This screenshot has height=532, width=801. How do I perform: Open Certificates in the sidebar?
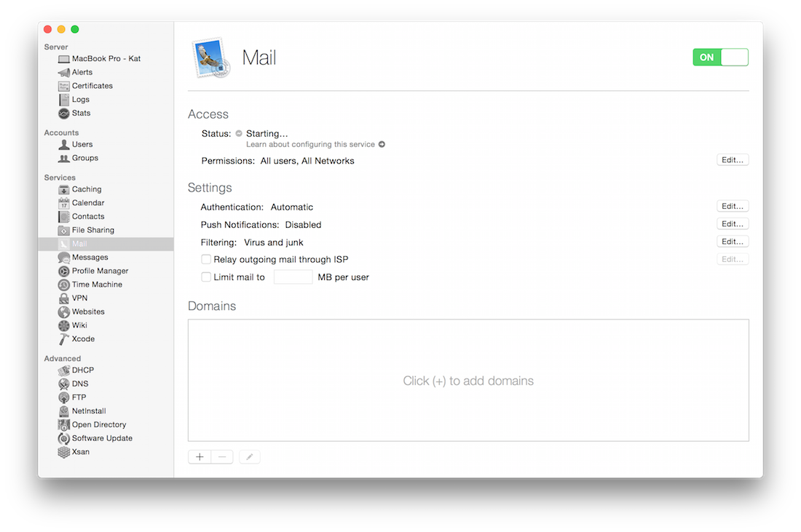[x=92, y=86]
